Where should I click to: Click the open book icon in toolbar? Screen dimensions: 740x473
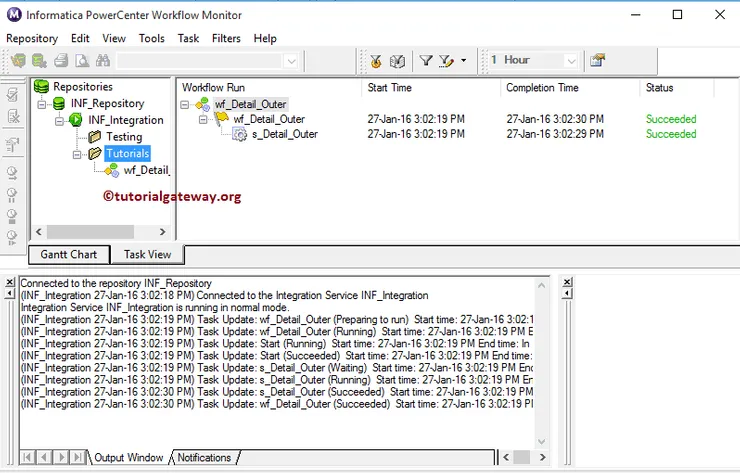[x=397, y=60]
